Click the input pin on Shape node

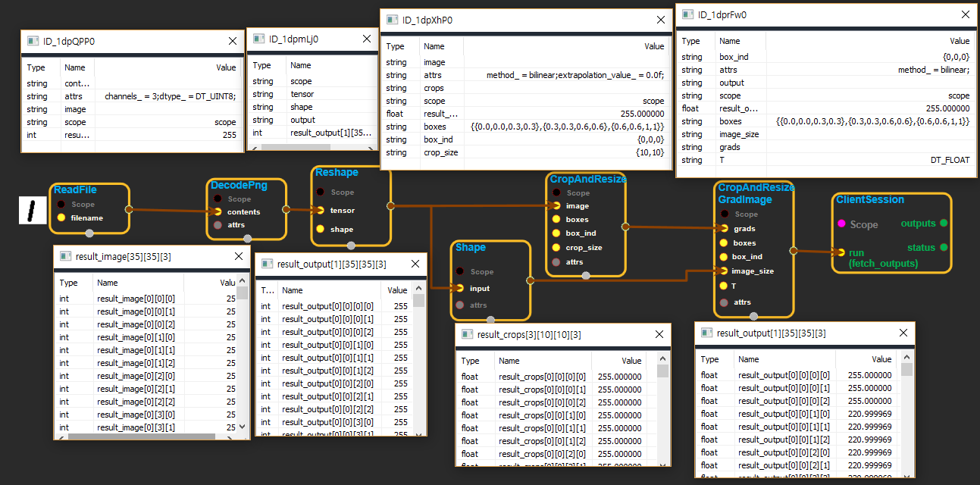tap(459, 288)
